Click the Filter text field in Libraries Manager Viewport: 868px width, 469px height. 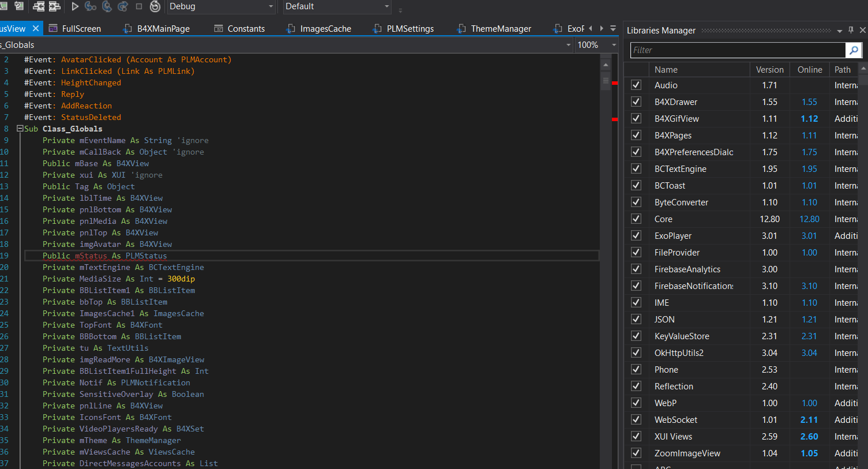point(737,50)
